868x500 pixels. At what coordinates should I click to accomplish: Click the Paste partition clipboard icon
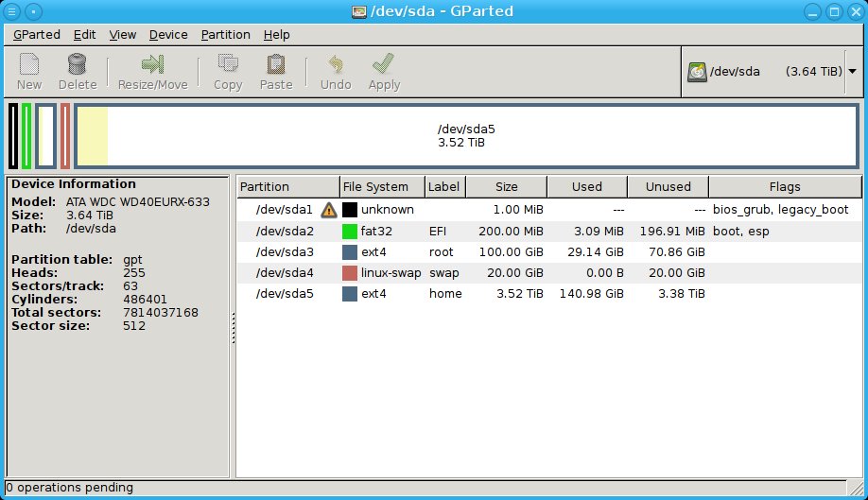coord(276,64)
